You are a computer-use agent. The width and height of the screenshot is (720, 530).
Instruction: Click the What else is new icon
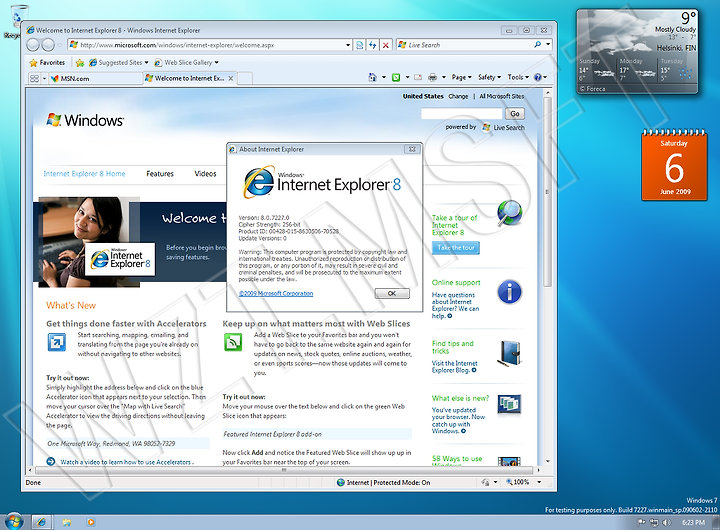click(x=509, y=404)
